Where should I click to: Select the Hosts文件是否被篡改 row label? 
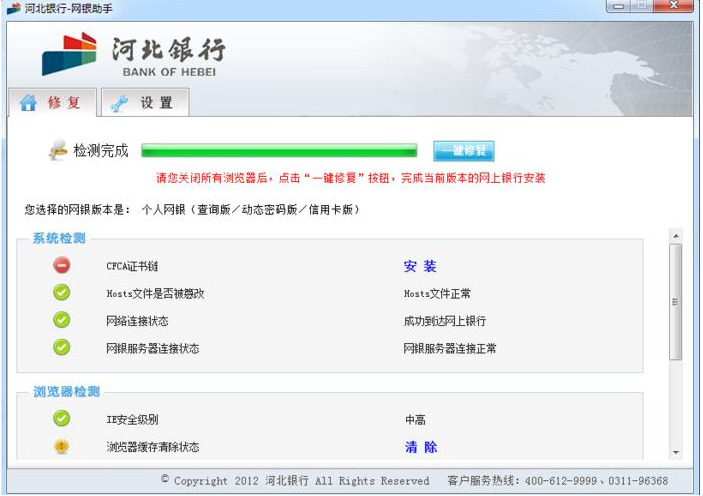(x=155, y=294)
